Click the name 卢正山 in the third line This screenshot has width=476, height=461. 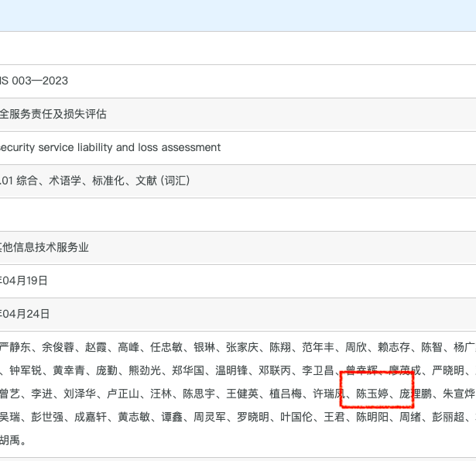(x=123, y=394)
